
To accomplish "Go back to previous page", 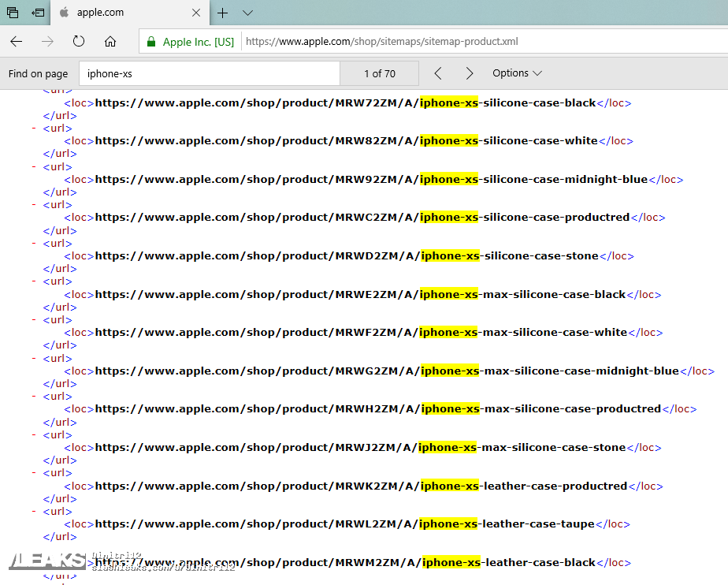I will click(x=17, y=41).
